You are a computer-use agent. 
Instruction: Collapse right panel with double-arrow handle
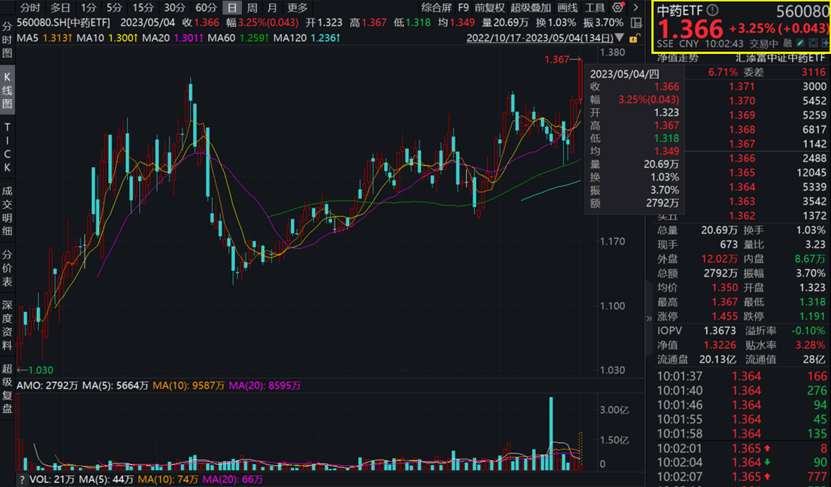pyautogui.click(x=649, y=319)
